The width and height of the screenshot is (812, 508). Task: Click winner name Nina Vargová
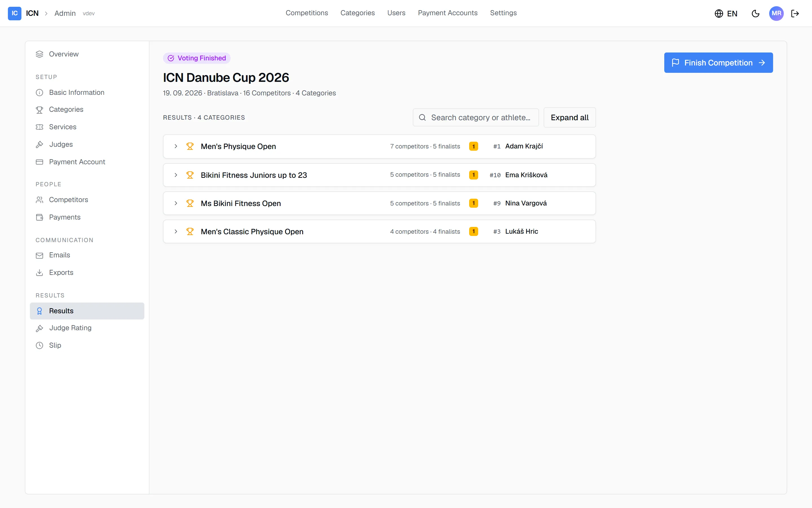pos(526,203)
